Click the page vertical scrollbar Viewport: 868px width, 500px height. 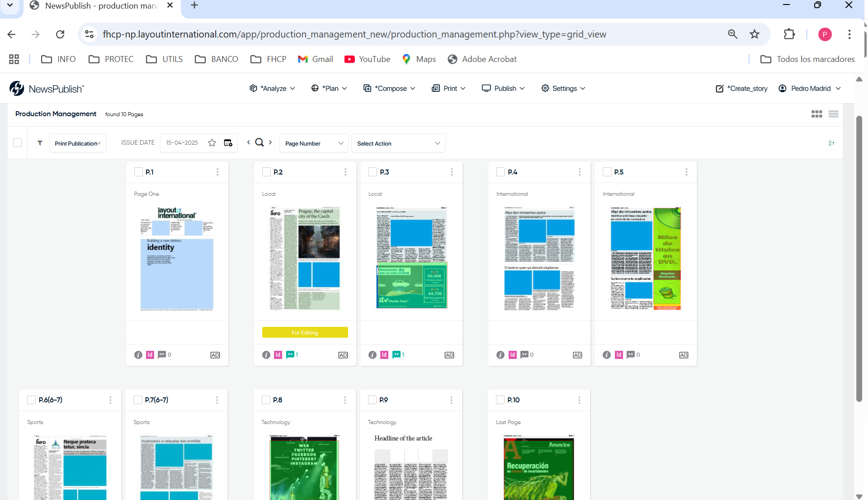coord(859,258)
